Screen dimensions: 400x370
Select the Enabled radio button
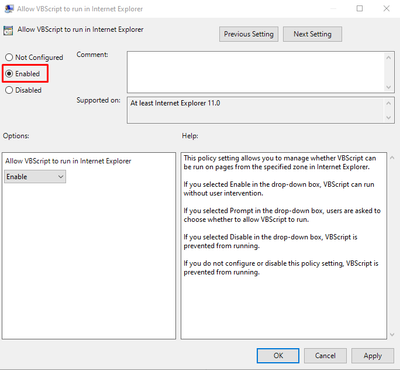(x=9, y=74)
